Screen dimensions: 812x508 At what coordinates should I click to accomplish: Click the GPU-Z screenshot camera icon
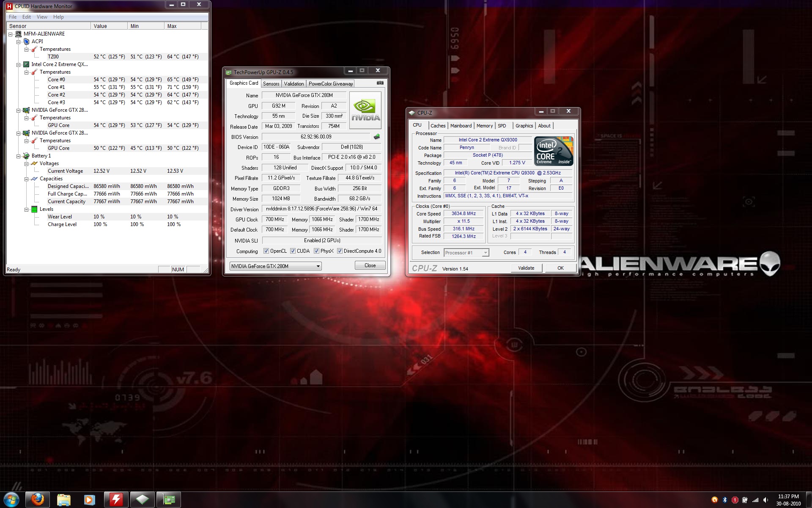pyautogui.click(x=380, y=83)
